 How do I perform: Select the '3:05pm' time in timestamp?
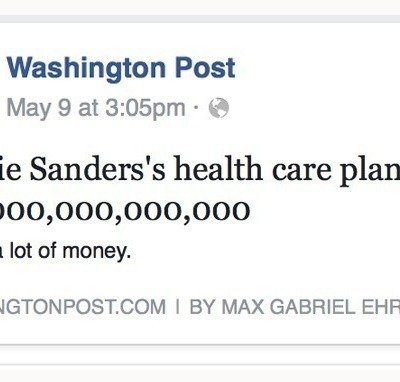145,109
